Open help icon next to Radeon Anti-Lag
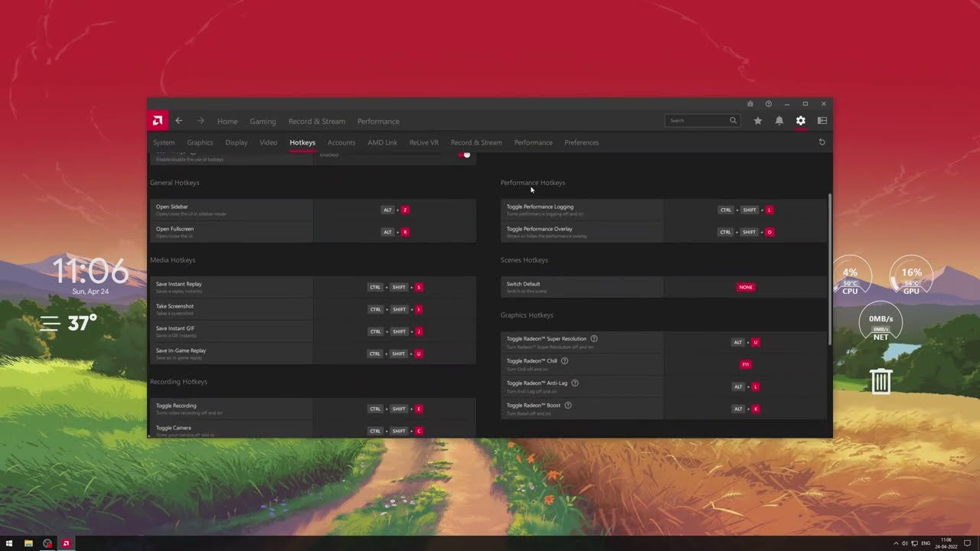 coord(574,383)
